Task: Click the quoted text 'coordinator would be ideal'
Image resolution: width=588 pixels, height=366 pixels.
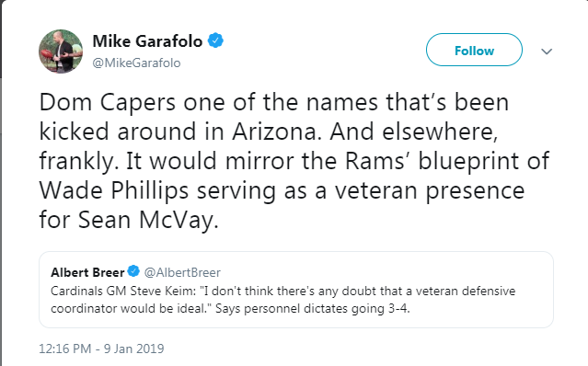Action: [x=130, y=308]
